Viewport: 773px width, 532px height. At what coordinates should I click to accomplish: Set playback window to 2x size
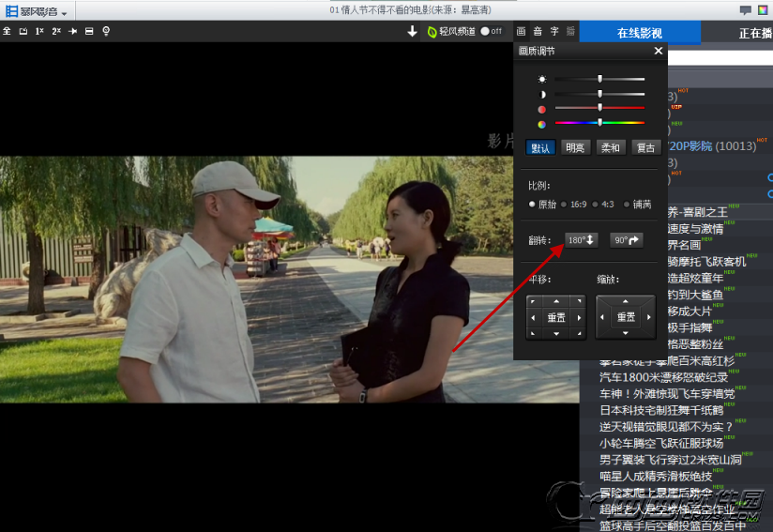point(56,31)
